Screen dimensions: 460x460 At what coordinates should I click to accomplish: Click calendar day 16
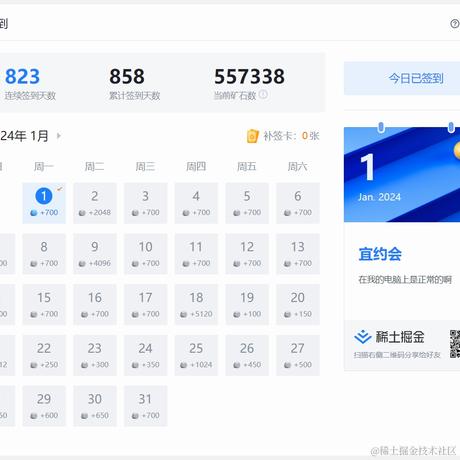pos(95,304)
